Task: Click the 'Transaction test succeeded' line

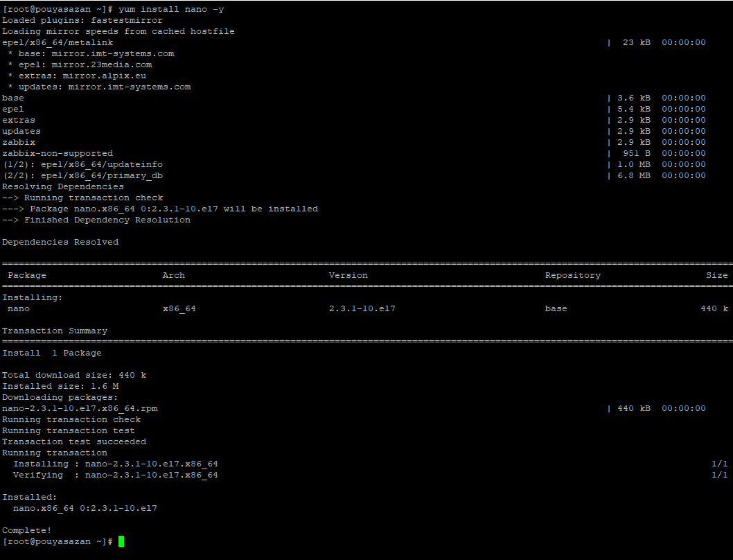Action: (74, 441)
